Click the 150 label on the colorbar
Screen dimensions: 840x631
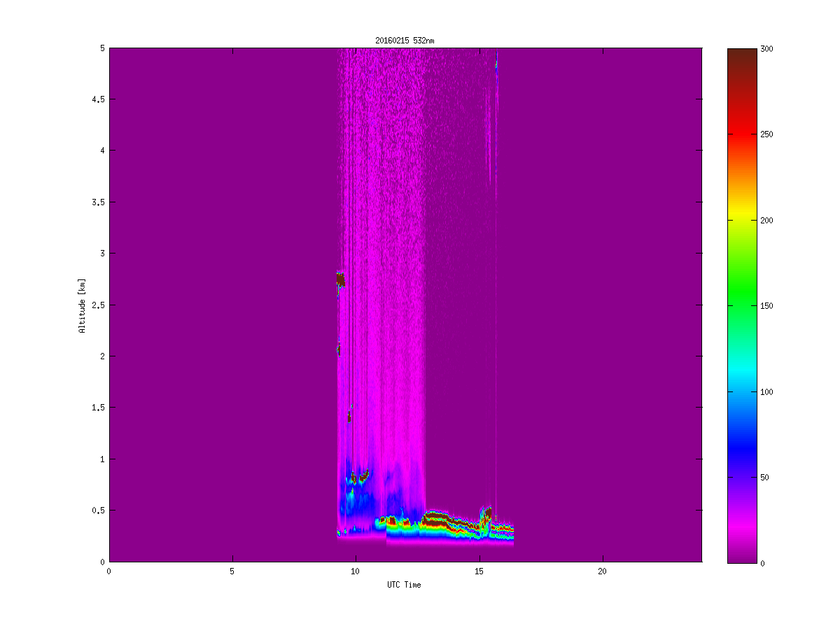pyautogui.click(x=767, y=306)
